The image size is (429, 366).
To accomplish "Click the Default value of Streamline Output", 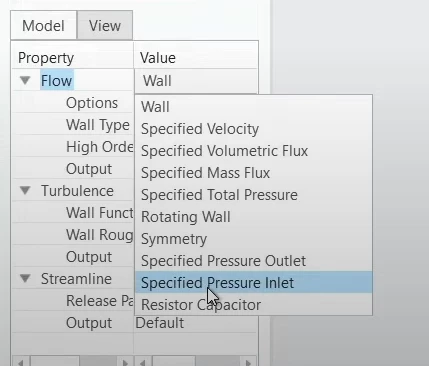I will click(x=160, y=323).
